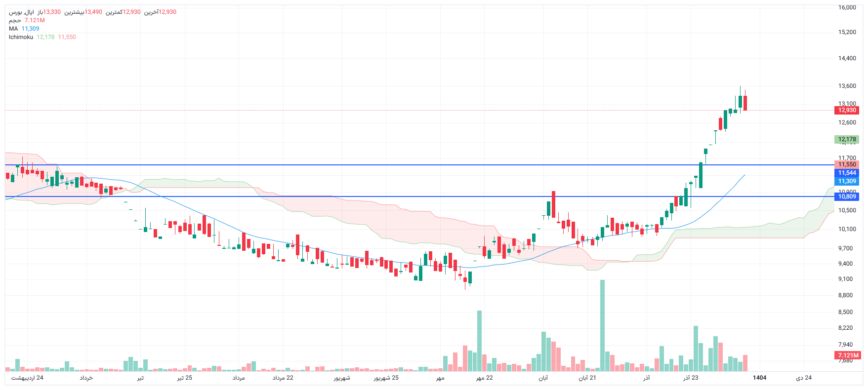Click the pink 11,550 Ichimoku price tag
This screenshot has height=390, width=868.
coord(847,164)
